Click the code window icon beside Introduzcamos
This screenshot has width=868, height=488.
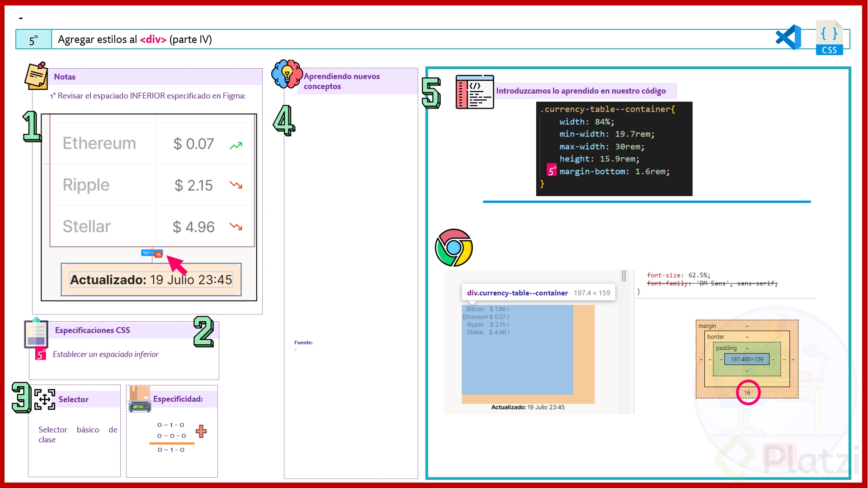[x=475, y=92]
